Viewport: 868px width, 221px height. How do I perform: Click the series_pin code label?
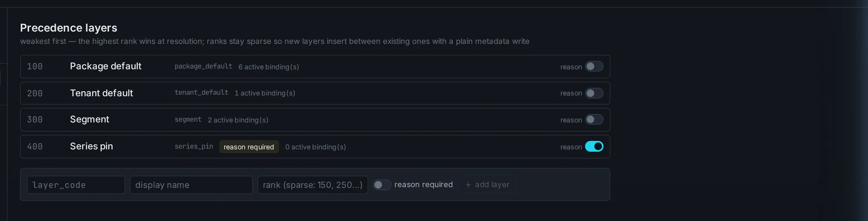coord(194,146)
